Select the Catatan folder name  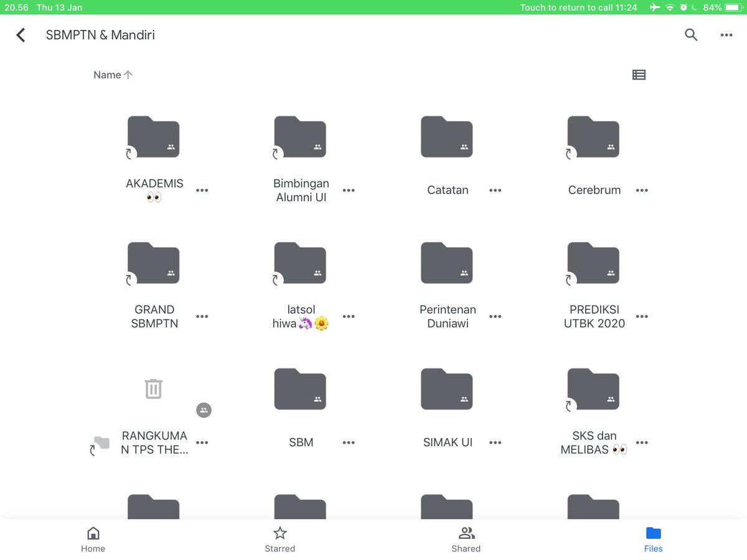coord(448,190)
